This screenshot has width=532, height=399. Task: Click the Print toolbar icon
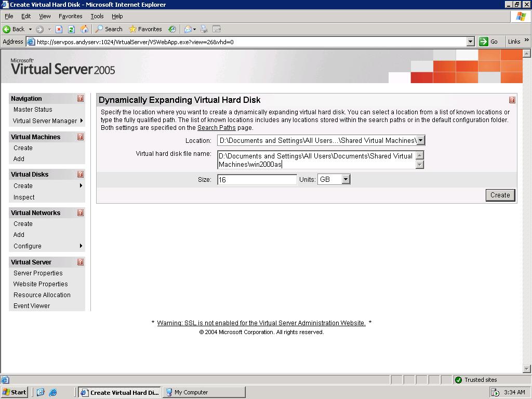pyautogui.click(x=204, y=29)
